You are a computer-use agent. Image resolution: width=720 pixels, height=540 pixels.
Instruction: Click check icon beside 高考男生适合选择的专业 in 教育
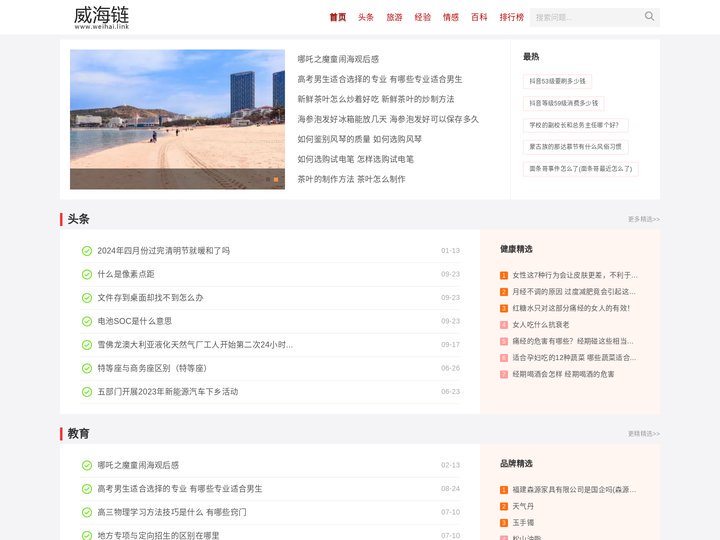(87, 489)
